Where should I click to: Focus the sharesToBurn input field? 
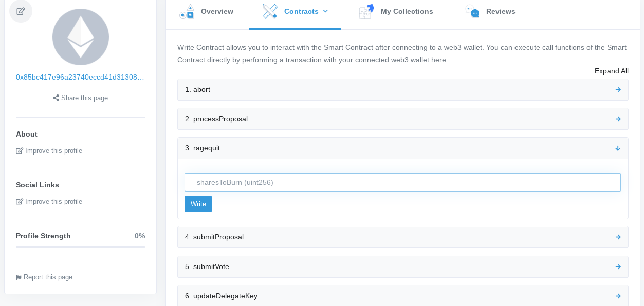[402, 182]
